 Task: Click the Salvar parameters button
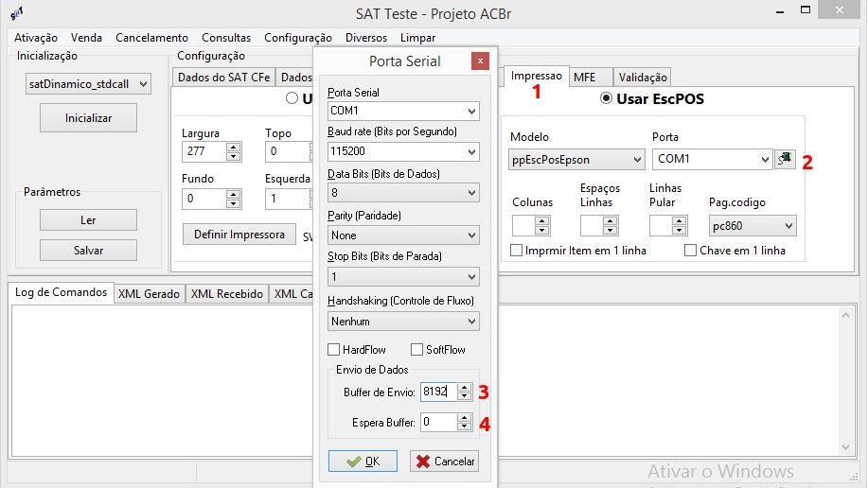(x=89, y=250)
